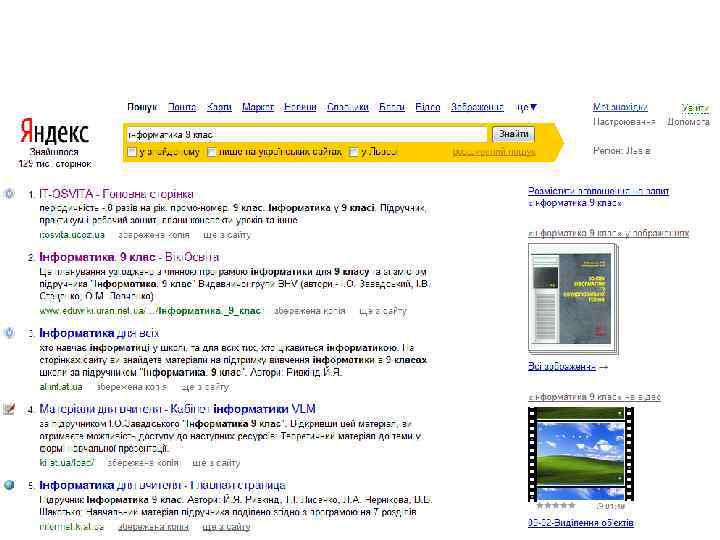Open '03-02-Виділення об'єктів' video link
Screen dimensions: 720x540
(x=581, y=523)
